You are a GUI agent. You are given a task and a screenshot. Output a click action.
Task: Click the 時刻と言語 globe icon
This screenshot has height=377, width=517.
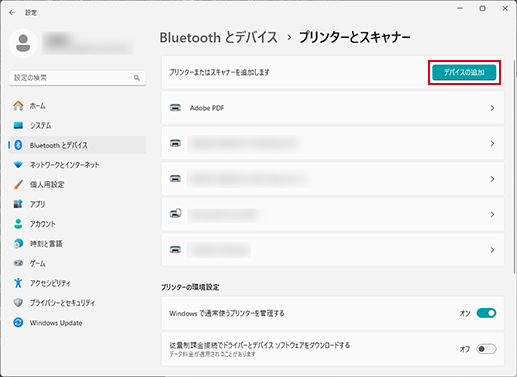click(18, 243)
